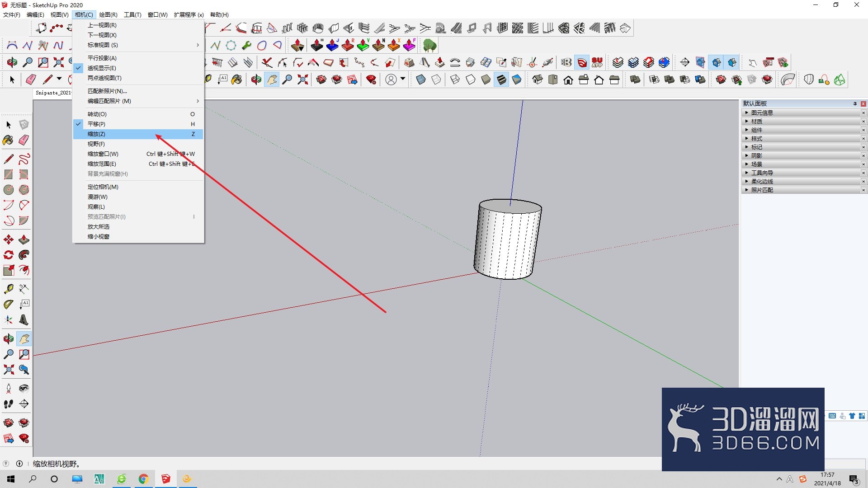Activate the Follow Me tool

[x=24, y=255]
